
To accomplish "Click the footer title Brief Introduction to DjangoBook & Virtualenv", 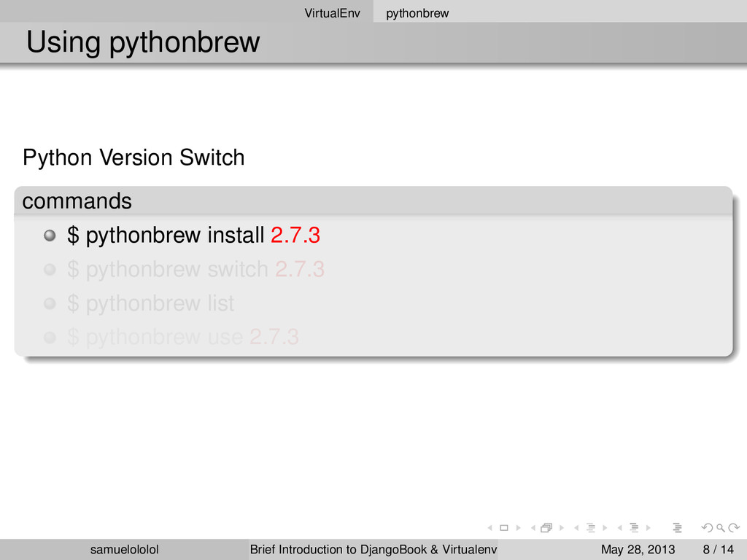I will coord(373,550).
